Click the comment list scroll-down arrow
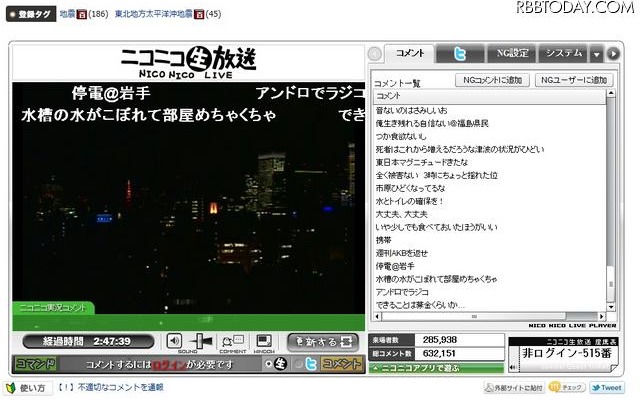 point(611,307)
